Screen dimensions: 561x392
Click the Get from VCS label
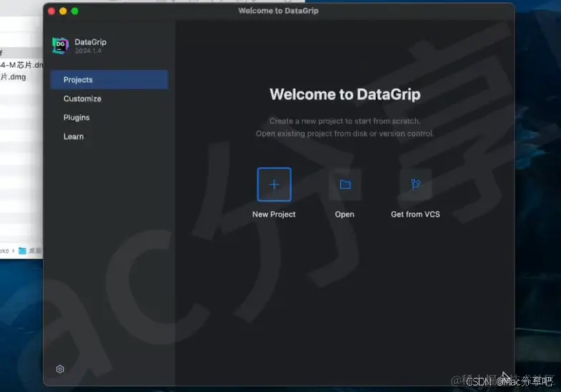(x=415, y=214)
